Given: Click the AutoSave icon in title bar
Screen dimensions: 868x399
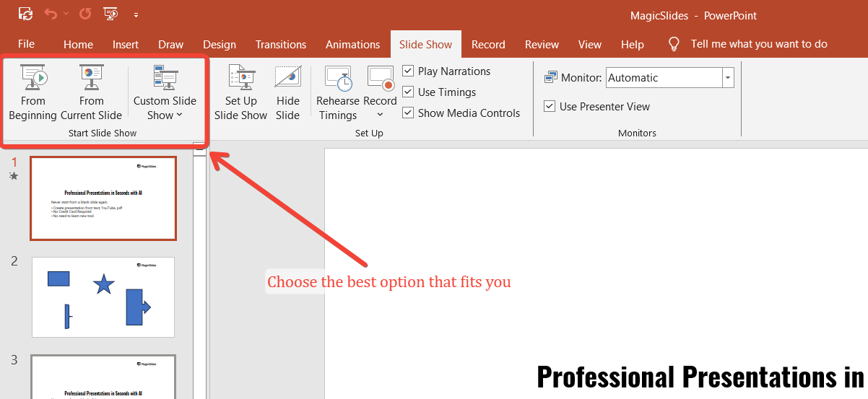Looking at the screenshot, I should pos(25,14).
